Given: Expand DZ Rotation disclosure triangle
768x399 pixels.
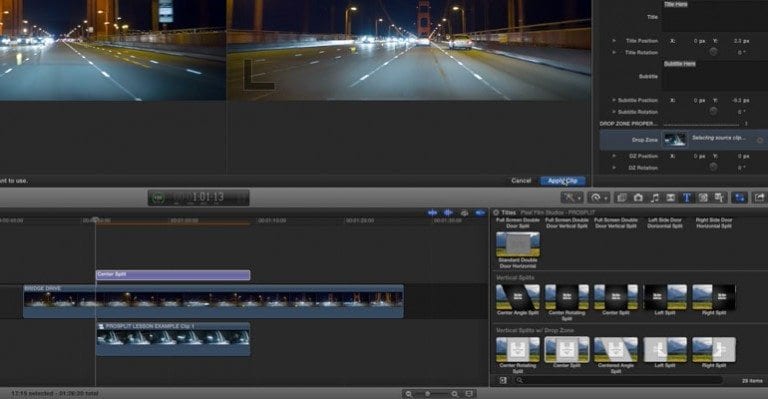Looking at the screenshot, I should tap(614, 167).
